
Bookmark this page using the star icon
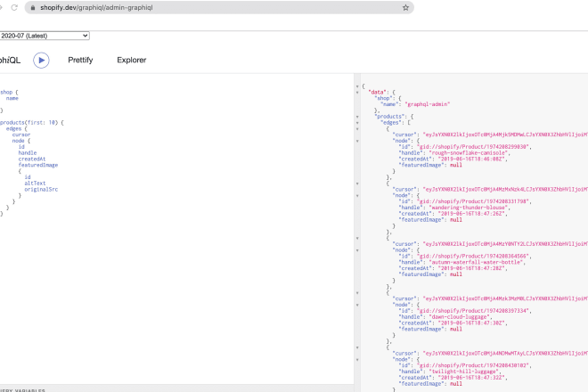point(405,7)
